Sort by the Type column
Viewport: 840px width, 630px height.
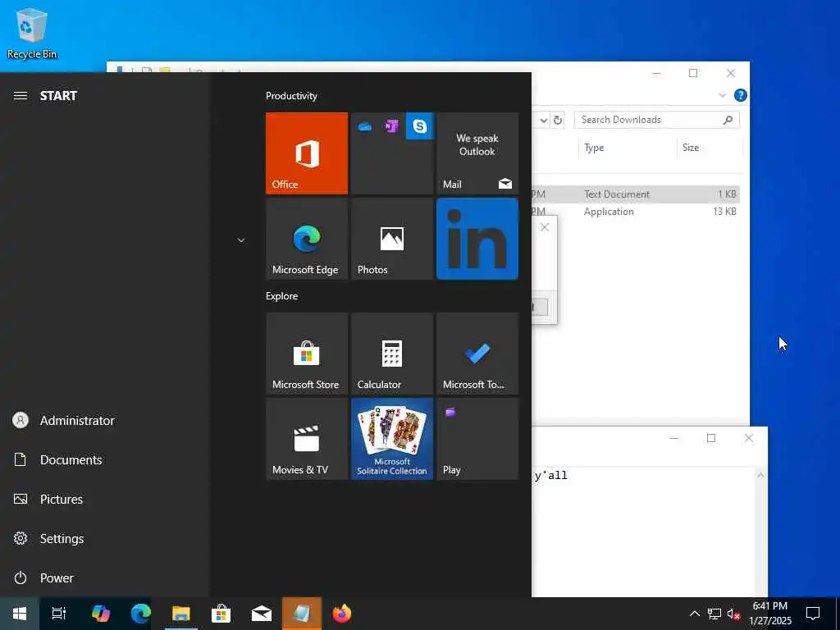point(628,148)
